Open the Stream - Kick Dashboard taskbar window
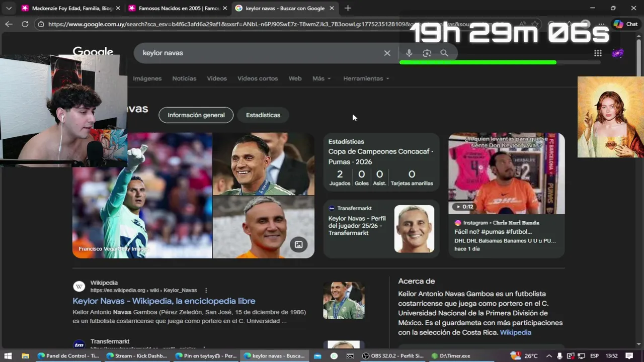644x362 pixels. pyautogui.click(x=137, y=356)
